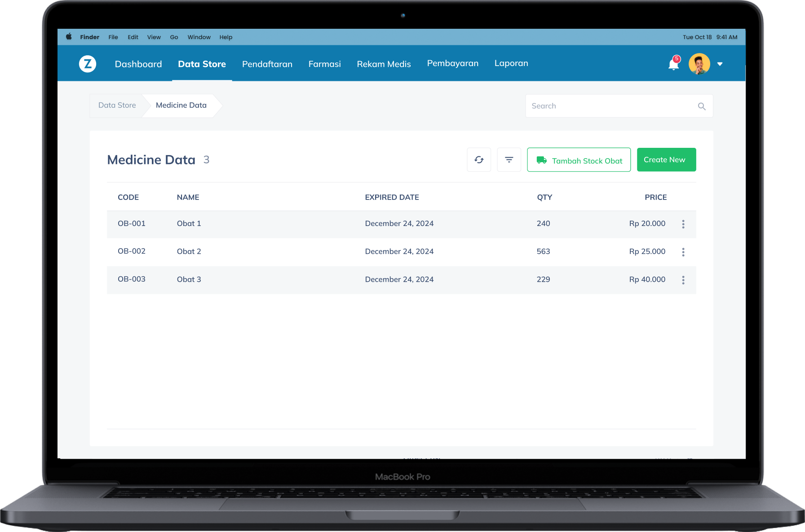Open the Rekam Medis tab

point(384,64)
